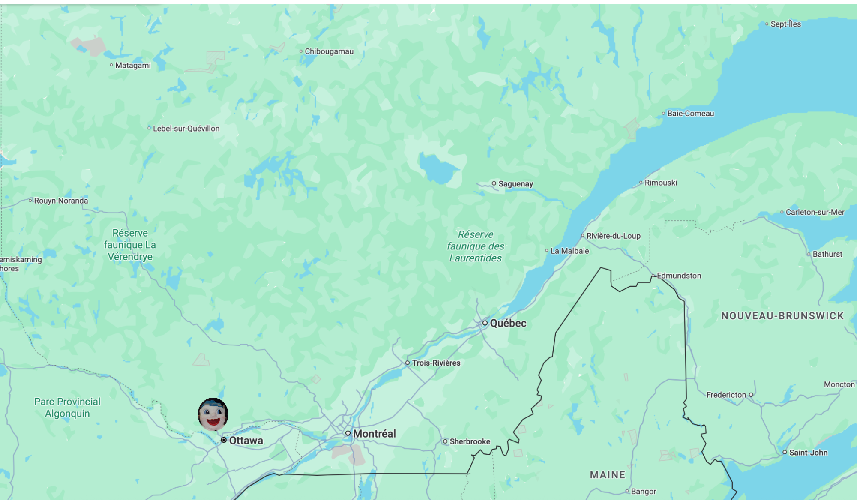Click Parc Provincial Algonquin label
857x504 pixels.
[67, 408]
